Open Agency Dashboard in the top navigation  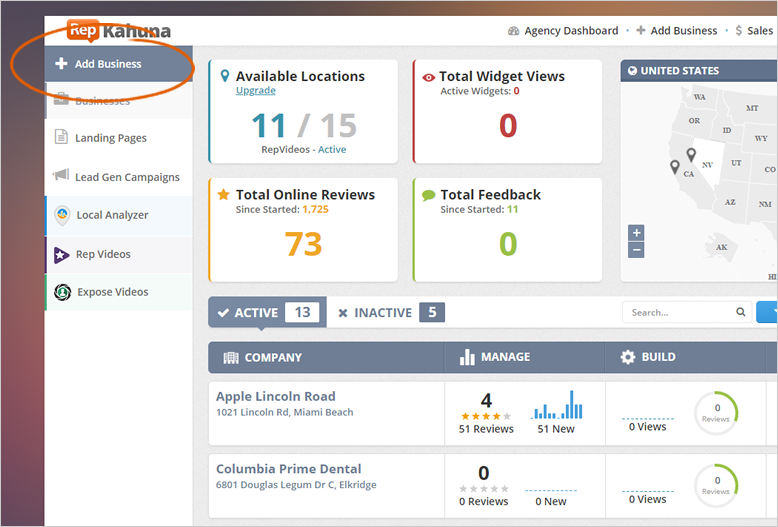point(563,31)
